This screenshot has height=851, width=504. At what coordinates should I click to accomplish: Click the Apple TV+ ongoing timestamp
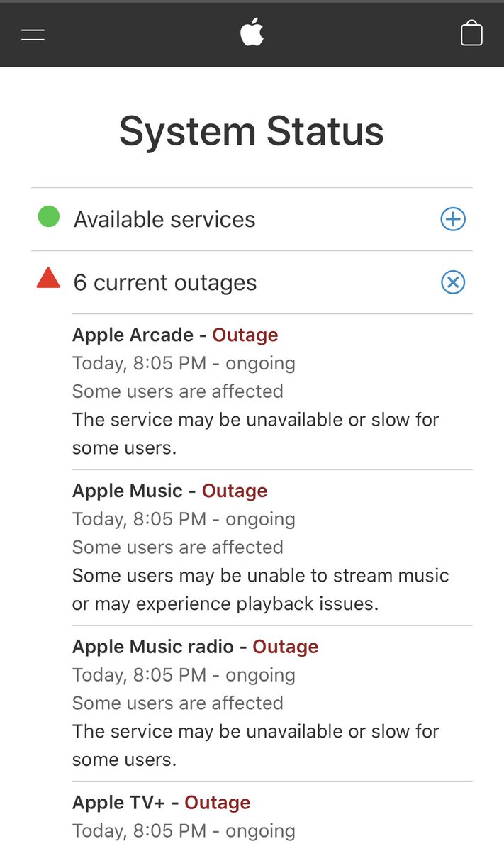[184, 830]
